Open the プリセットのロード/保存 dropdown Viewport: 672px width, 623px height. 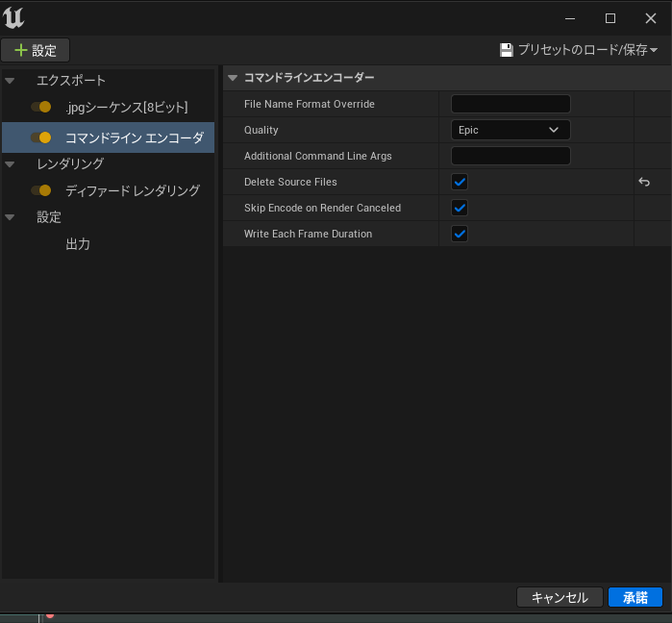[579, 50]
